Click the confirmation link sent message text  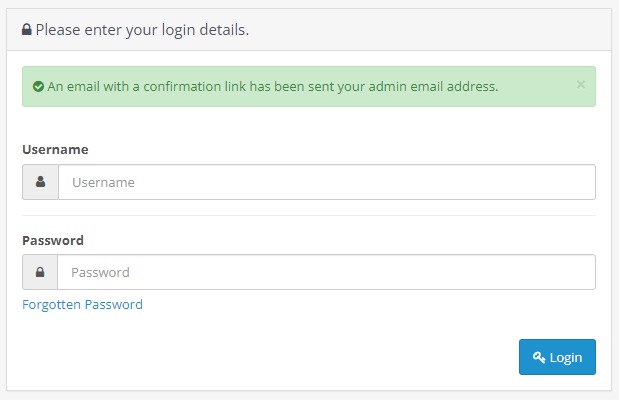pos(273,86)
